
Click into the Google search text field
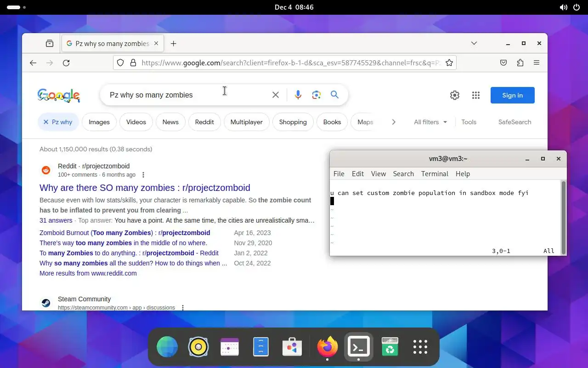(x=188, y=95)
